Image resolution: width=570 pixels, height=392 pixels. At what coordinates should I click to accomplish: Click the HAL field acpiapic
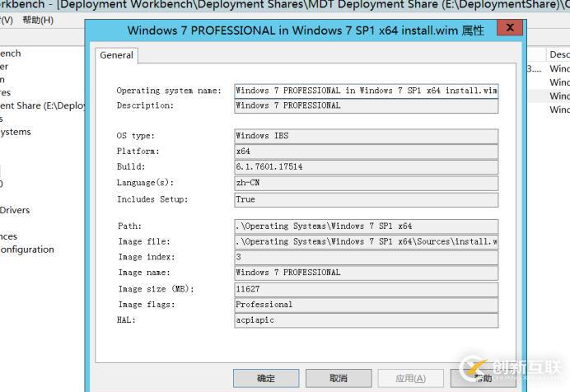pyautogui.click(x=366, y=320)
